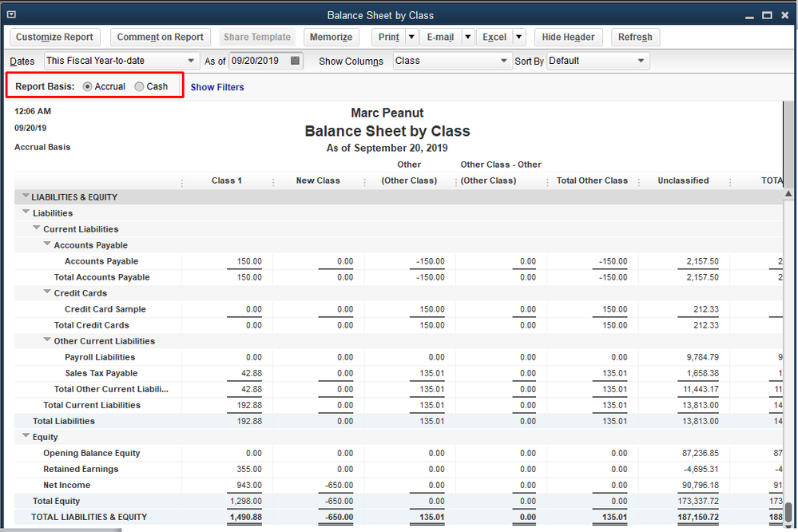Screen dimensions: 798x532
Task: Select the Accrual report basis
Action: tap(88, 86)
